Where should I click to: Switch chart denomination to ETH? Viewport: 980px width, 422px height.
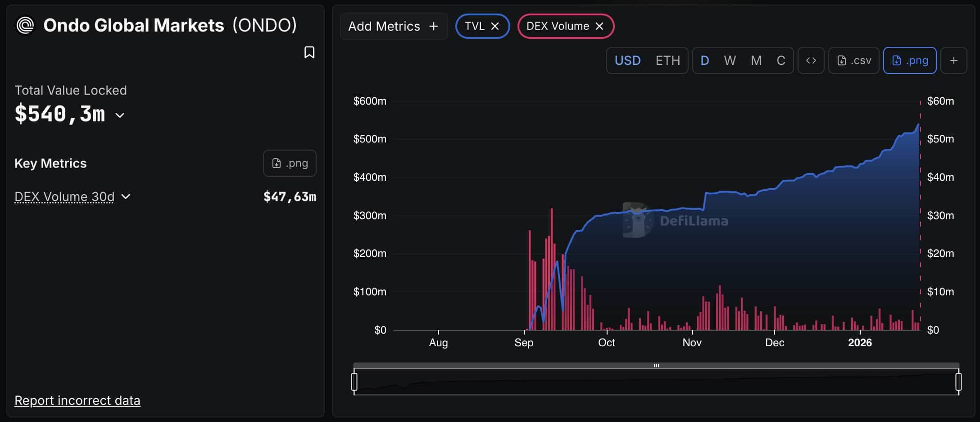(x=667, y=60)
